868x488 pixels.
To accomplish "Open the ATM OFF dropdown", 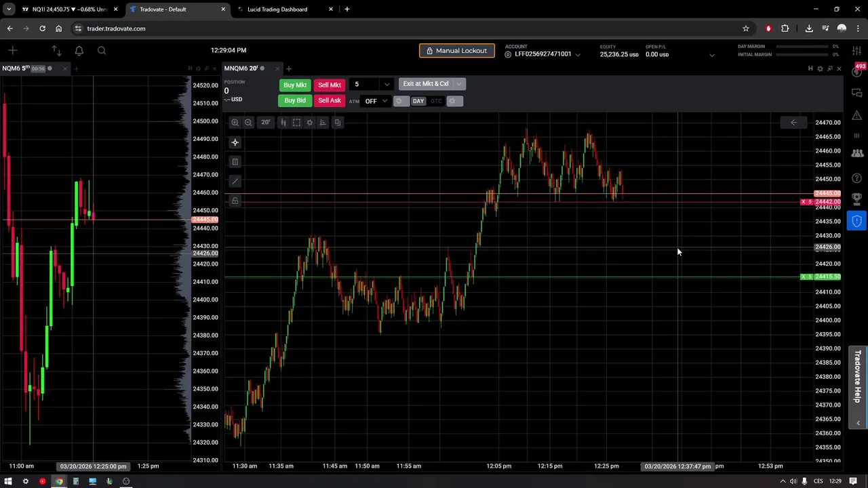I will click(376, 101).
